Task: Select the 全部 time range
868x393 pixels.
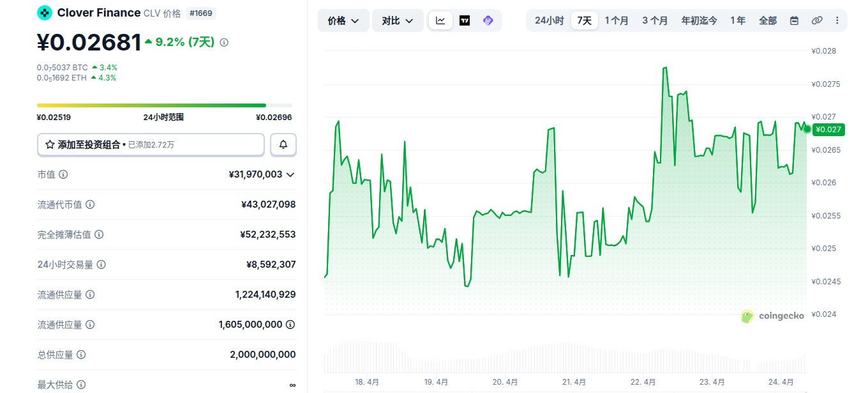Action: click(768, 20)
